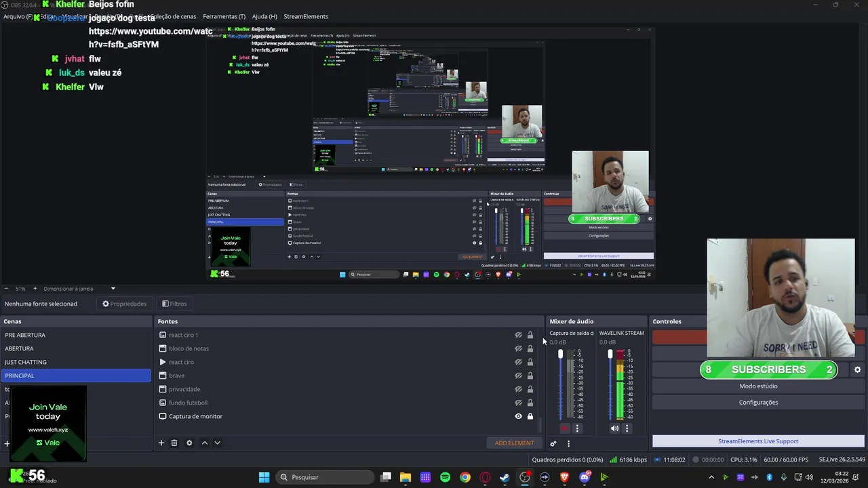Open Steam from the taskbar
The width and height of the screenshot is (868, 488).
pos(505,477)
